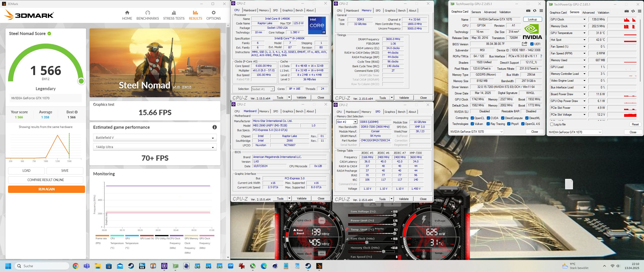Select desktop file named 1

[x=569, y=186]
